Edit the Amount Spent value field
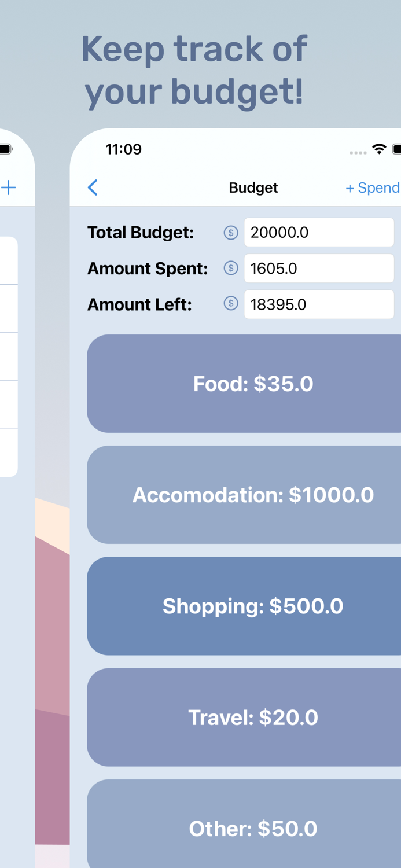 (x=318, y=268)
